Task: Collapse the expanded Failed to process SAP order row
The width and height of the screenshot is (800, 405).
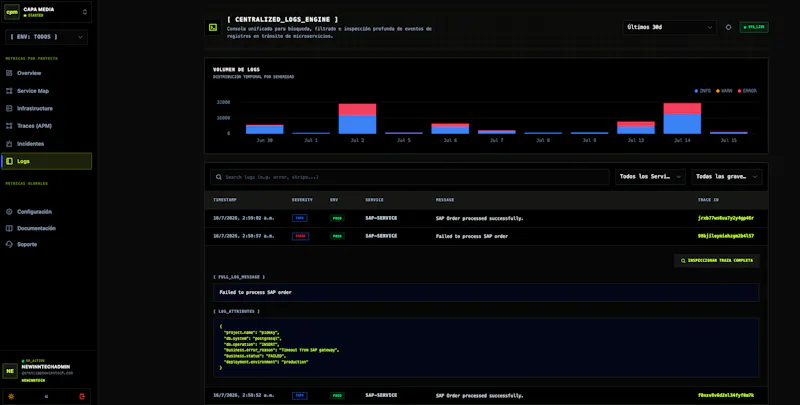Action: tap(486, 236)
